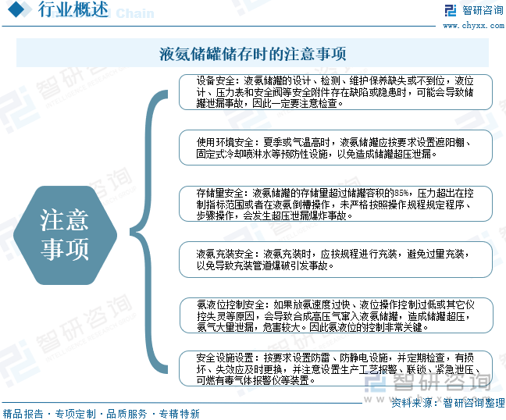This screenshot has width=506, height=420.
Task: Click the 行业概述 heading text
Action: pos(73,9)
